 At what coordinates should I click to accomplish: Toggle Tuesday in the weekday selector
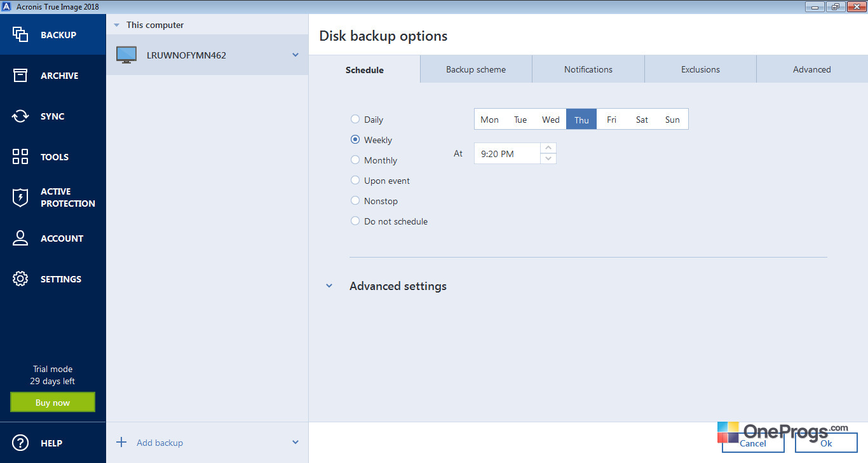click(520, 120)
